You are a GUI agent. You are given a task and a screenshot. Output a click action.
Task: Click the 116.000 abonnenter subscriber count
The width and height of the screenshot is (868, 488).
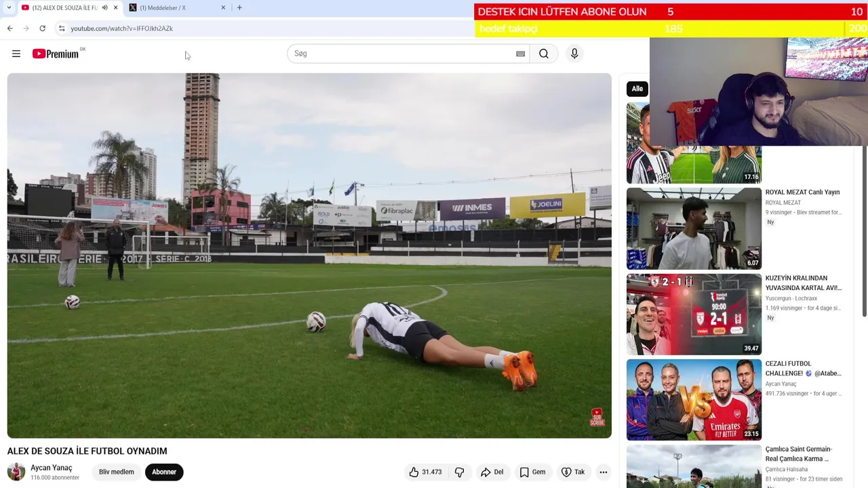point(55,478)
